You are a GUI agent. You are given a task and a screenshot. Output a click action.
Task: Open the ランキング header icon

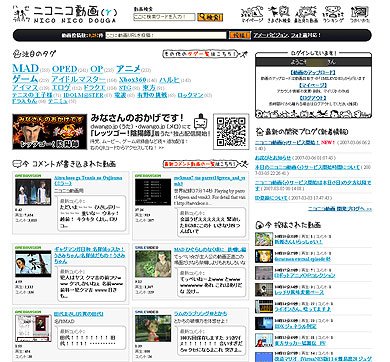(333, 15)
